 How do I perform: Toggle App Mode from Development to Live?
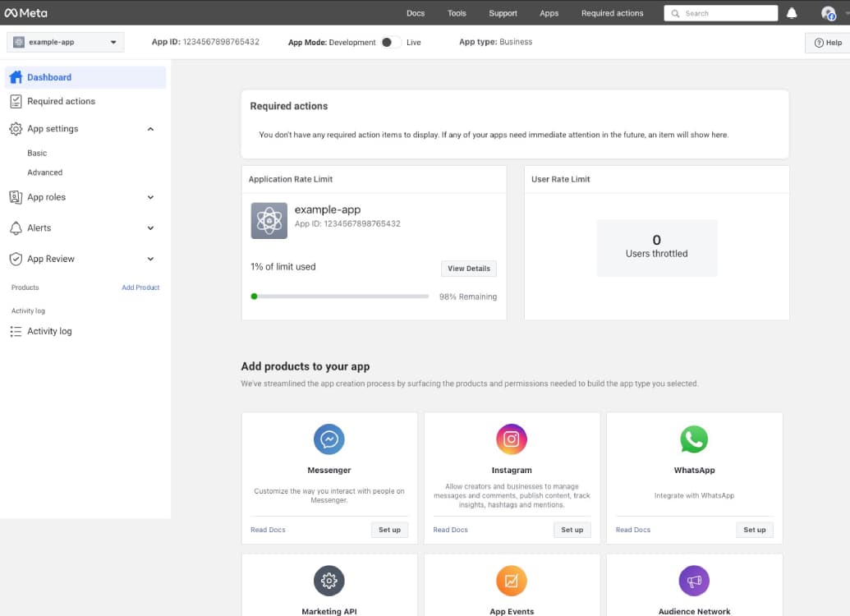point(391,42)
